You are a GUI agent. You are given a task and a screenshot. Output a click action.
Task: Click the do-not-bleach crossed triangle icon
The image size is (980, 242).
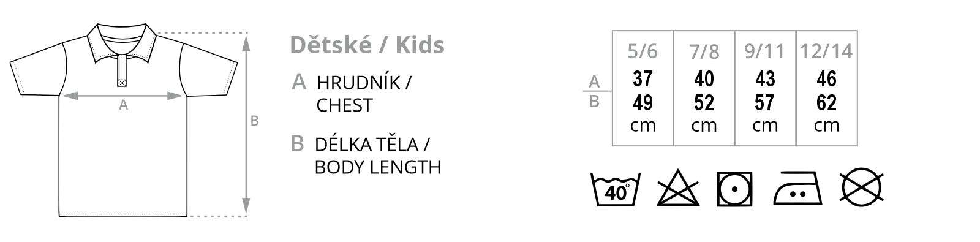coord(678,188)
